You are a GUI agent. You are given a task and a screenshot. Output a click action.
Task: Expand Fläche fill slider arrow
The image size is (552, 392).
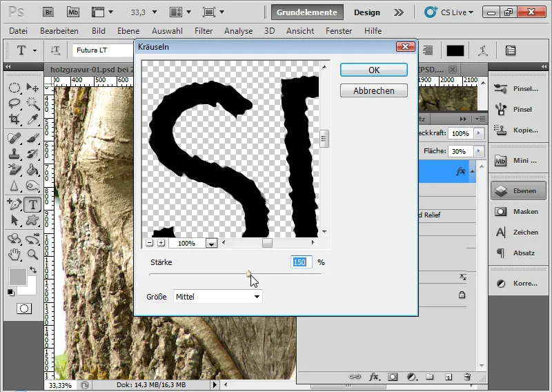point(478,151)
